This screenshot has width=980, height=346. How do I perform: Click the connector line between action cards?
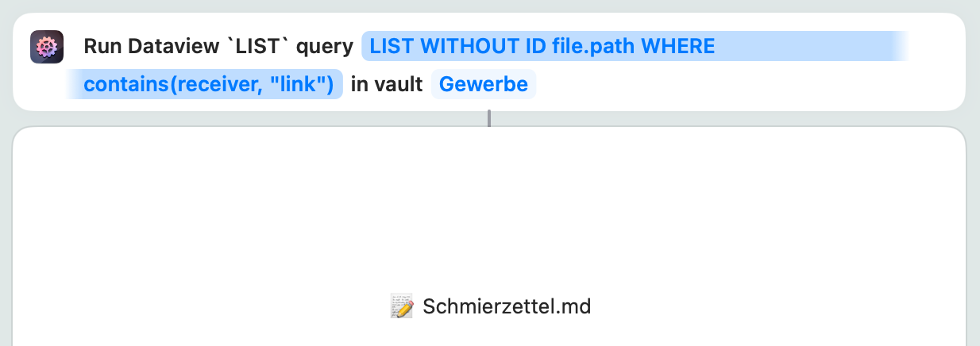[489, 118]
